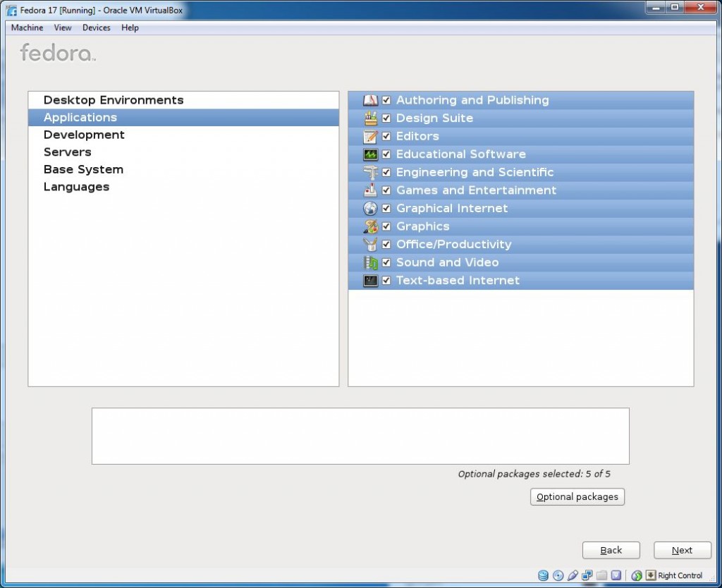This screenshot has height=588, width=722.
Task: Click the Authoring and Publishing book icon
Action: point(370,100)
